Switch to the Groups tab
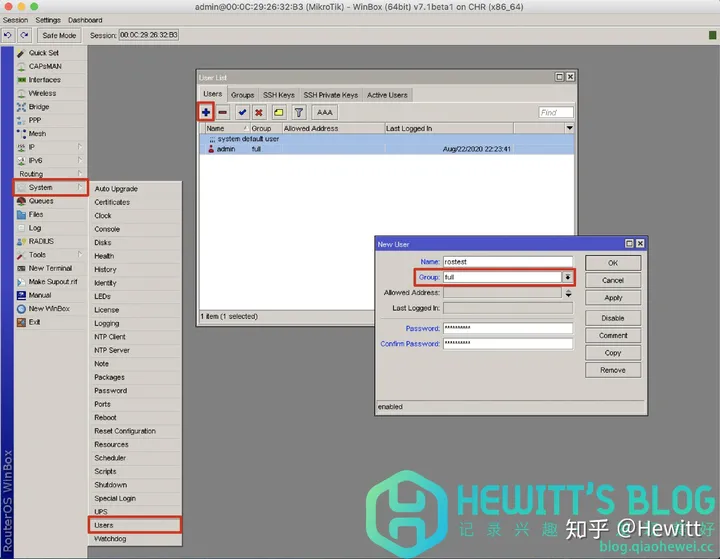 coord(242,95)
